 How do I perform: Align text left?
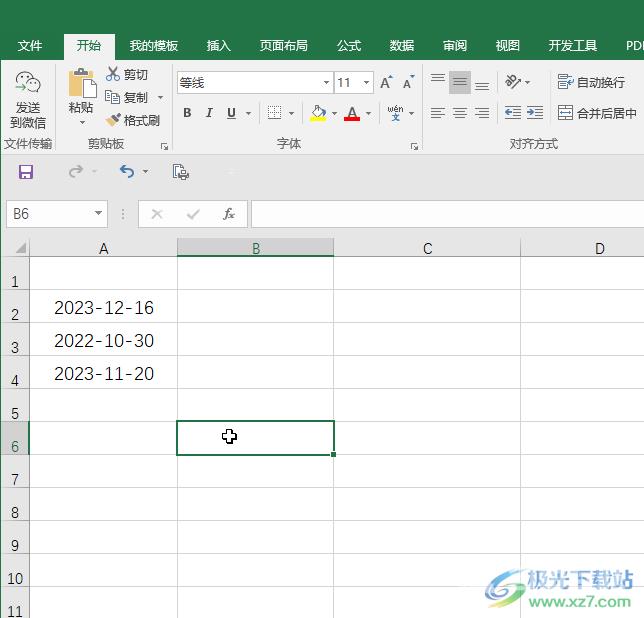pos(438,113)
